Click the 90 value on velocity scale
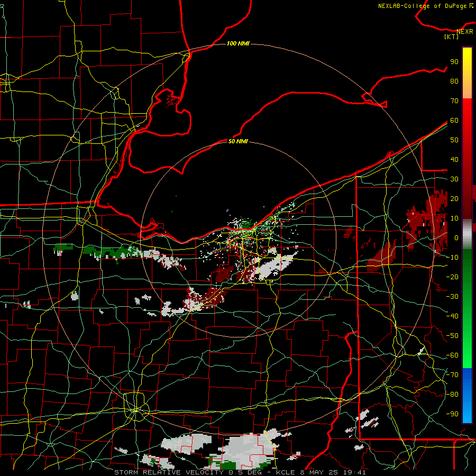The width and height of the screenshot is (476, 476). (454, 62)
